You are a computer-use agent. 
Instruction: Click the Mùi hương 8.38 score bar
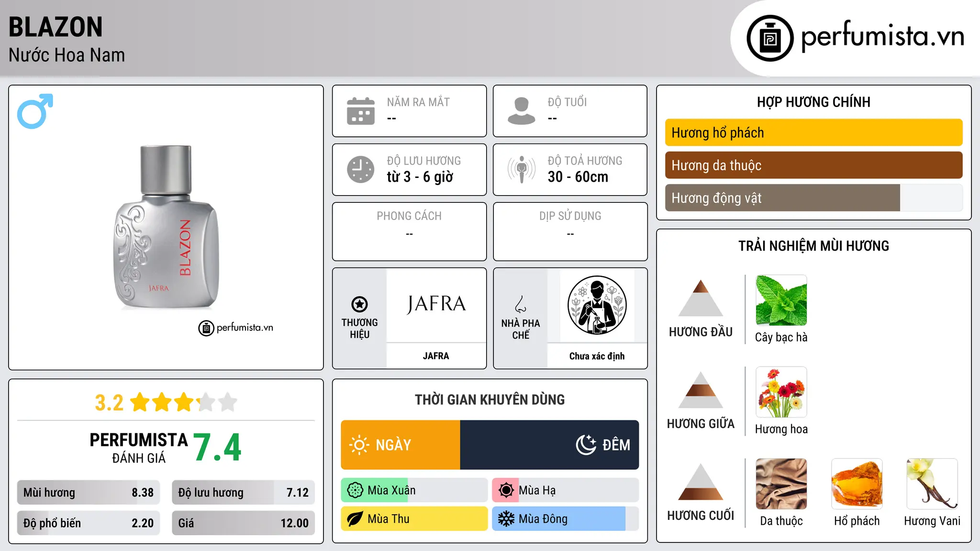pyautogui.click(x=89, y=493)
